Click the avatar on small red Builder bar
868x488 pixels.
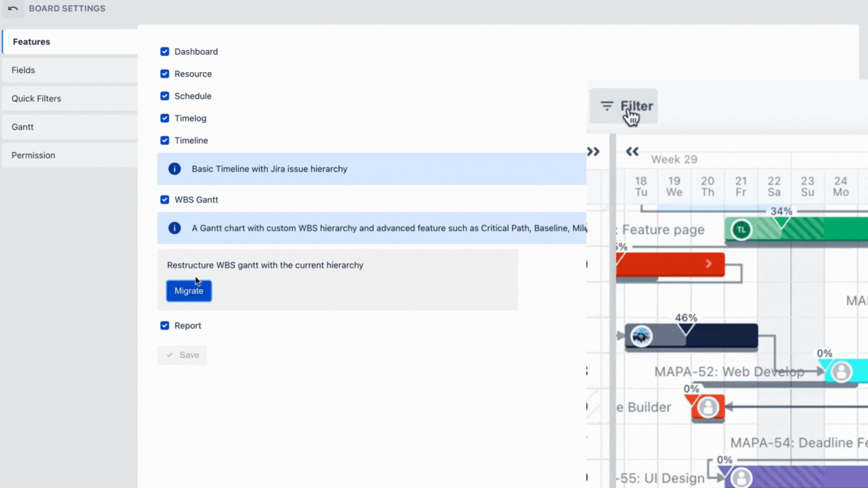click(708, 407)
